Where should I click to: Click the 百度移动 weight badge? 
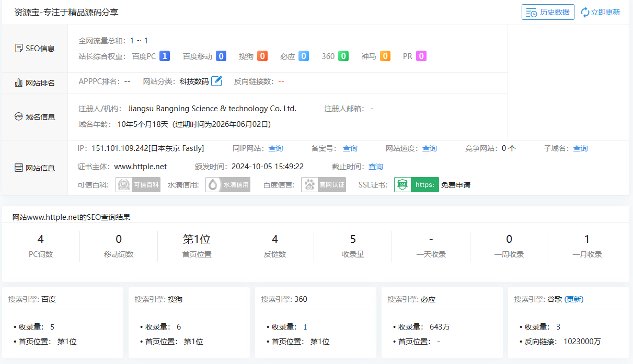pos(221,56)
